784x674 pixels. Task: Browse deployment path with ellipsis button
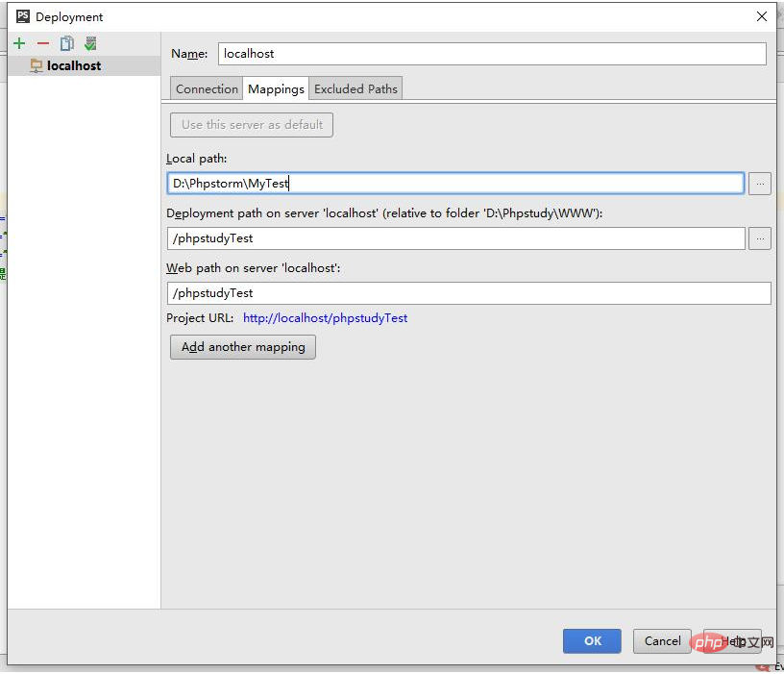pos(759,238)
